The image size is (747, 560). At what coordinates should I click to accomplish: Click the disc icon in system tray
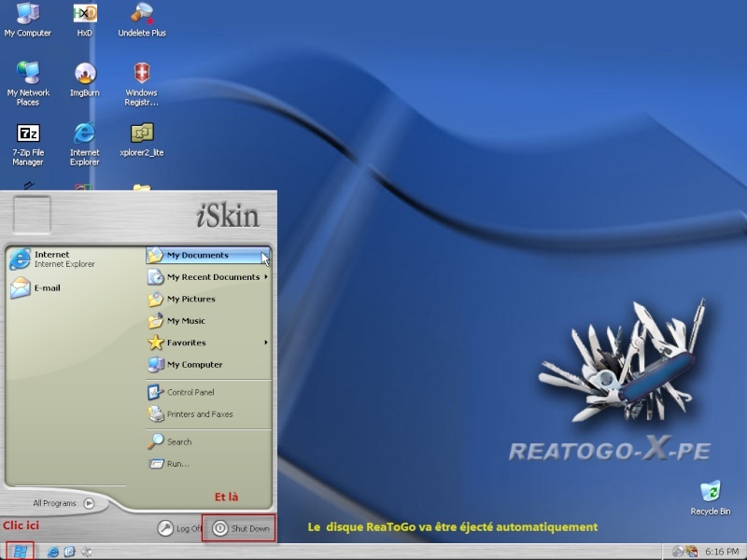[678, 552]
